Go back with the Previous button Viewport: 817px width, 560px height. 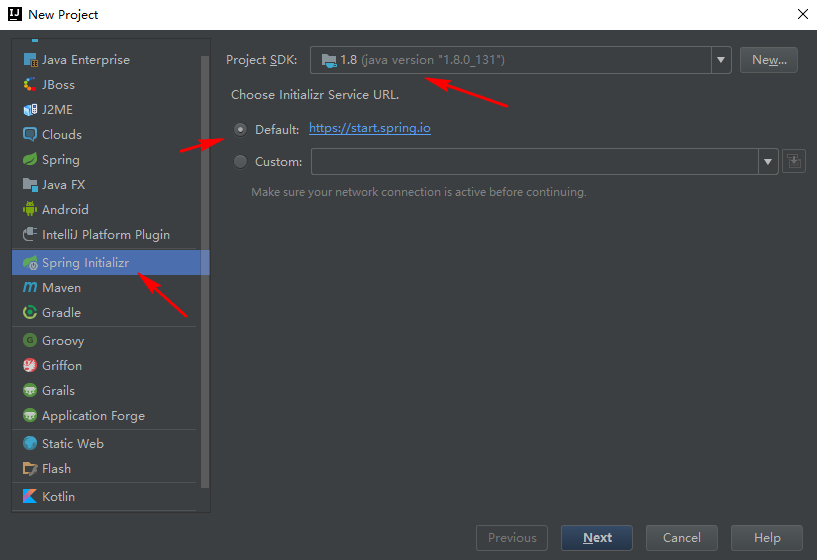[512, 538]
